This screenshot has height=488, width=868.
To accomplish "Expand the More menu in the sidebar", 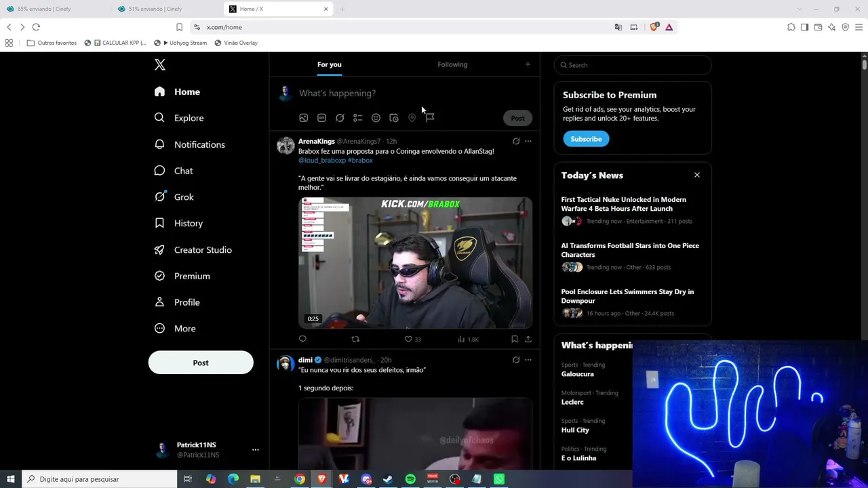I will [x=175, y=329].
